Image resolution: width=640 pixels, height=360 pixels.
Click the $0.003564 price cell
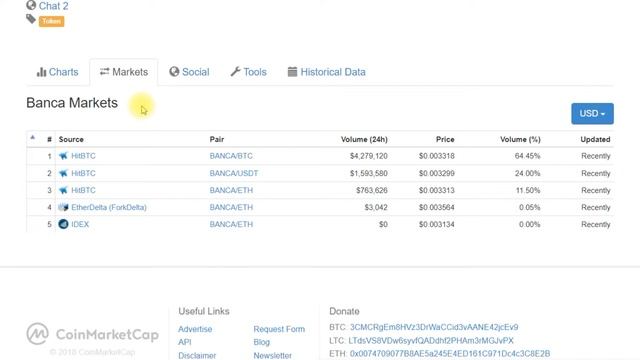click(x=437, y=207)
